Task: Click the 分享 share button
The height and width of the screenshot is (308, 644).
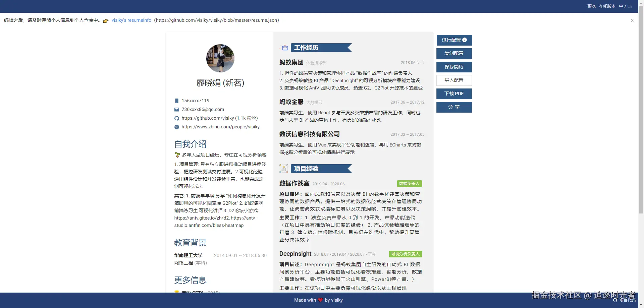Action: coord(454,107)
